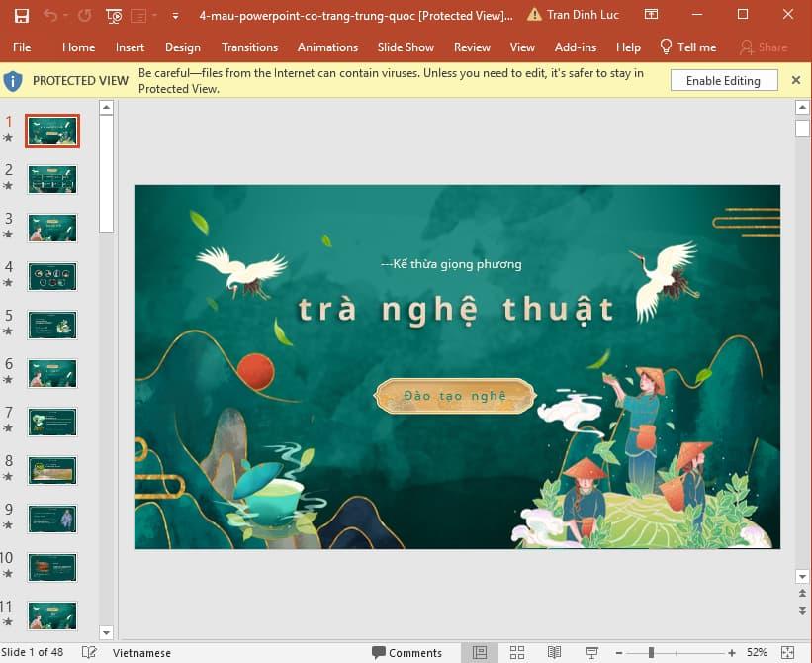
Task: Change the language from Vietnamese
Action: click(141, 652)
